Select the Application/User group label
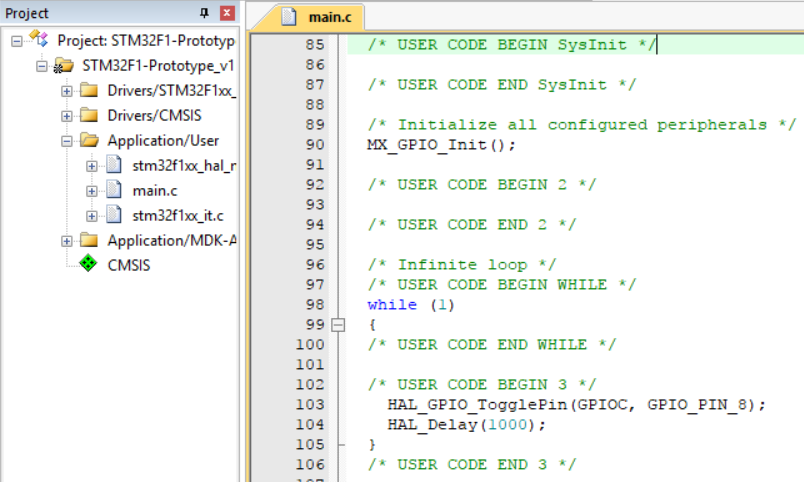Viewport: 804px width, 482px height. pos(163,140)
